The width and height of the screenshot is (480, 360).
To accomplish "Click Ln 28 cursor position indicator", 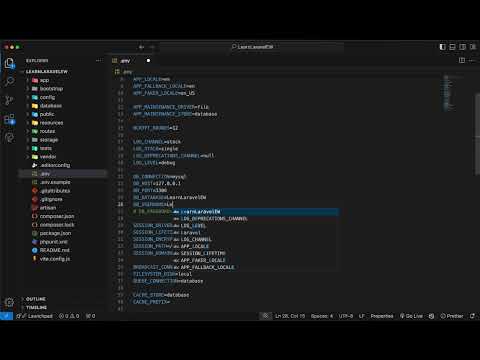I will click(290, 316).
